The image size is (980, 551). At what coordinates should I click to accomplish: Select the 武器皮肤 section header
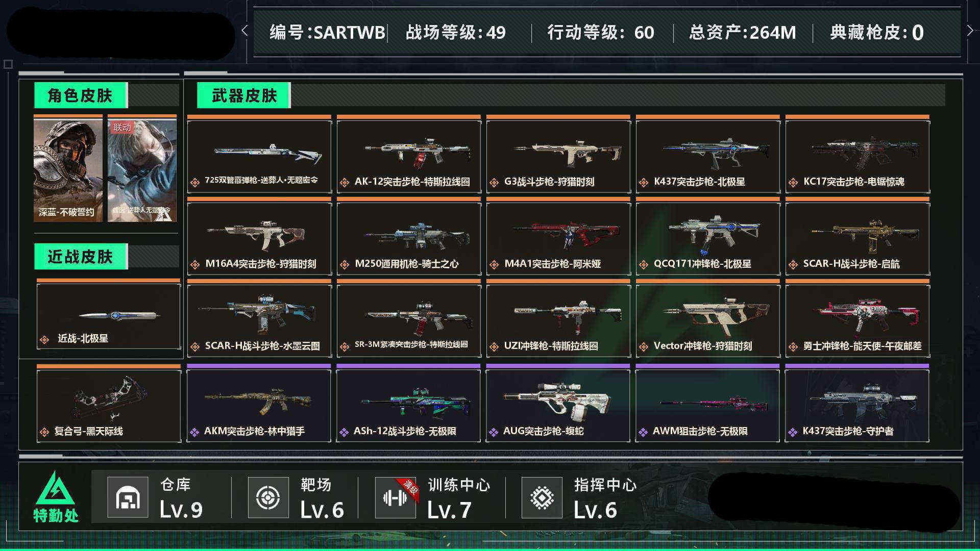244,95
